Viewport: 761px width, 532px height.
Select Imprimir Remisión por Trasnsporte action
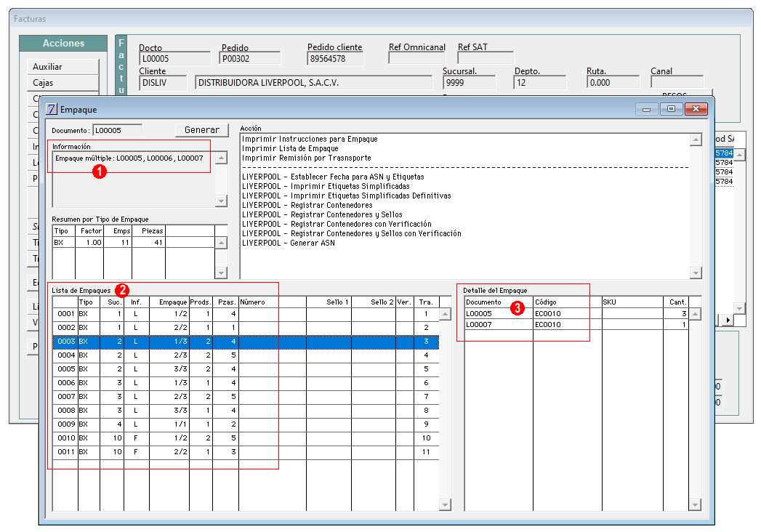(x=306, y=158)
